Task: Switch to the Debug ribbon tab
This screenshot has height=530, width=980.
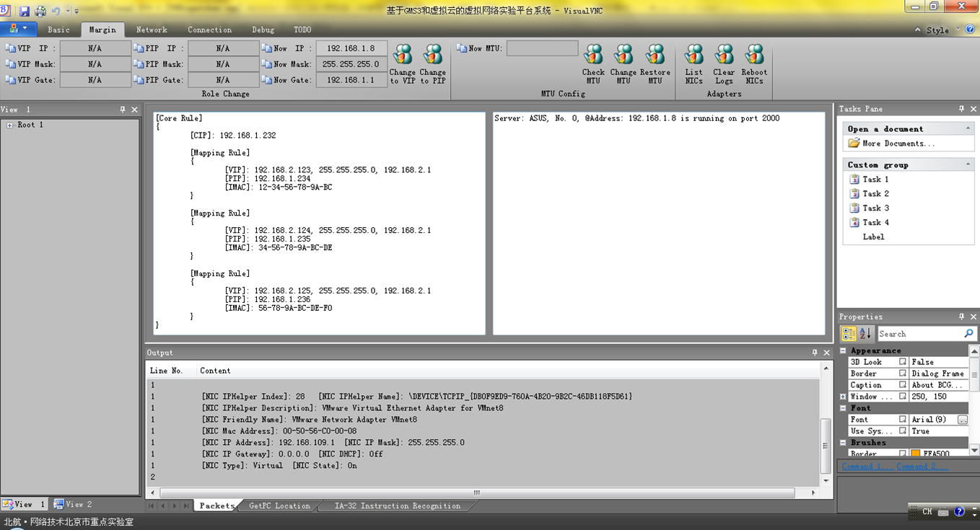Action: click(x=263, y=30)
